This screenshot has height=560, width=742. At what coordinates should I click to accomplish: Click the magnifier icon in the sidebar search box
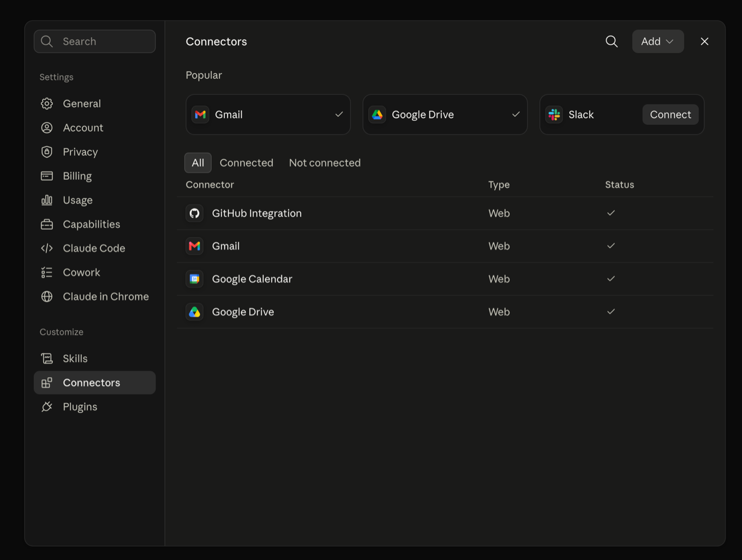click(x=47, y=41)
